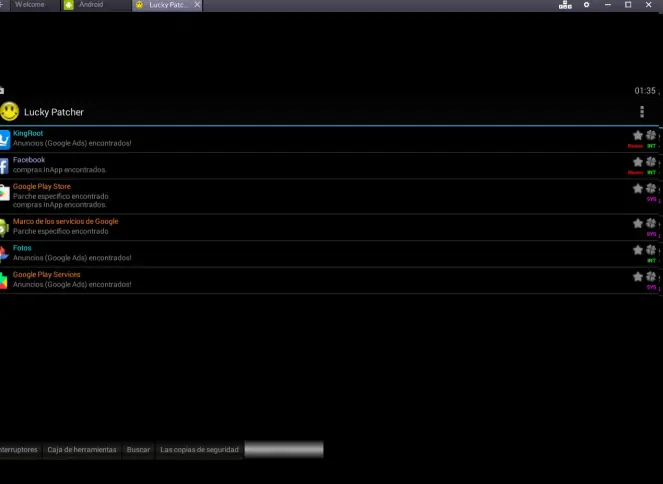The width and height of the screenshot is (663, 484).
Task: Maximize the emulator window
Action: coord(628,5)
